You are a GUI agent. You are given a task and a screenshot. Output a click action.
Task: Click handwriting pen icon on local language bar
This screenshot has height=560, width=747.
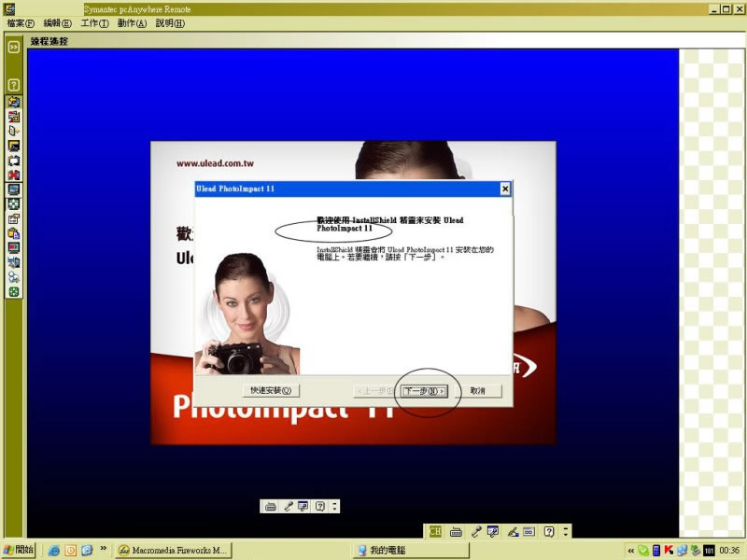tap(513, 531)
